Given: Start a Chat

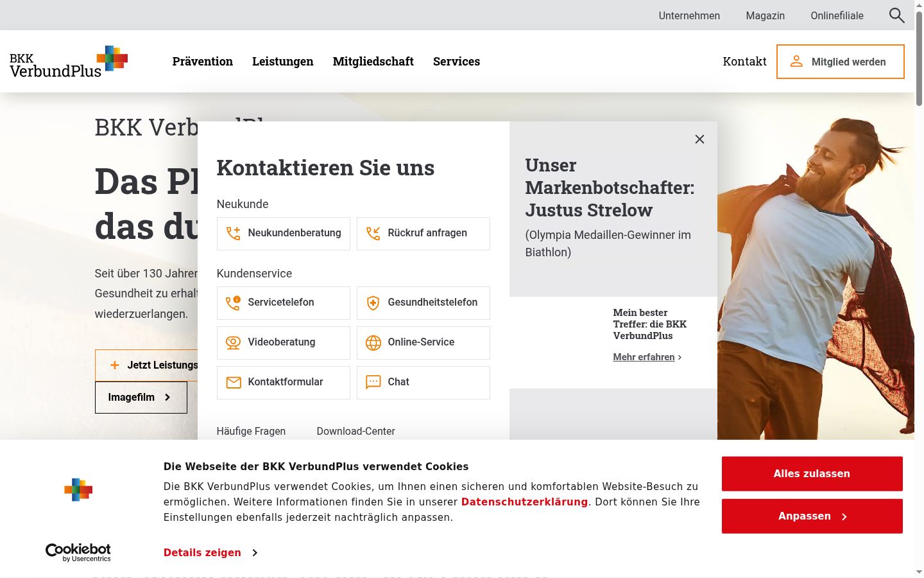Looking at the screenshot, I should 424,383.
